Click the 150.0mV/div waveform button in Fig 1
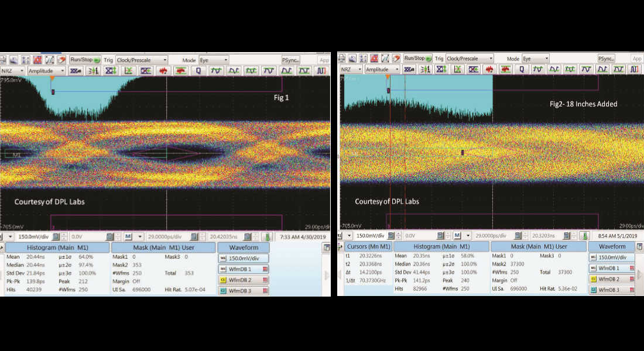This screenshot has height=351, width=644. (x=244, y=258)
